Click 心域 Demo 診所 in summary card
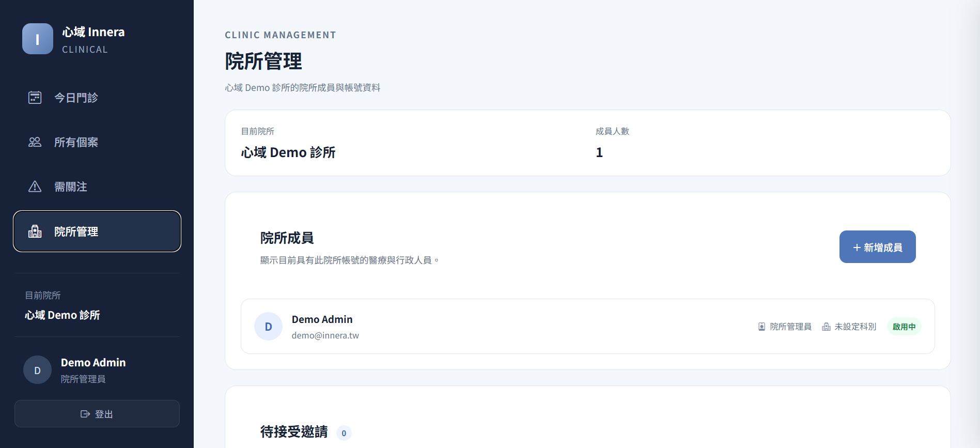 [x=288, y=152]
